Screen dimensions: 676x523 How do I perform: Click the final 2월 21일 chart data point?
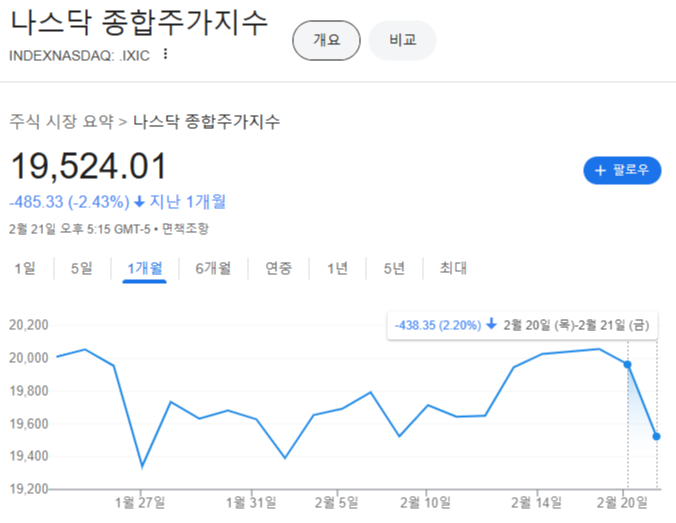(x=656, y=437)
